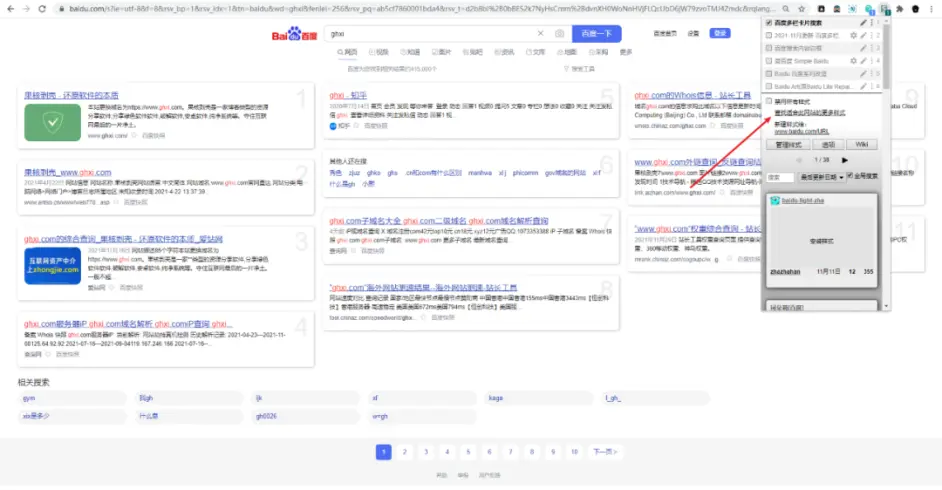
Task: Click the black profile avatar icon
Action: [x=916, y=9]
